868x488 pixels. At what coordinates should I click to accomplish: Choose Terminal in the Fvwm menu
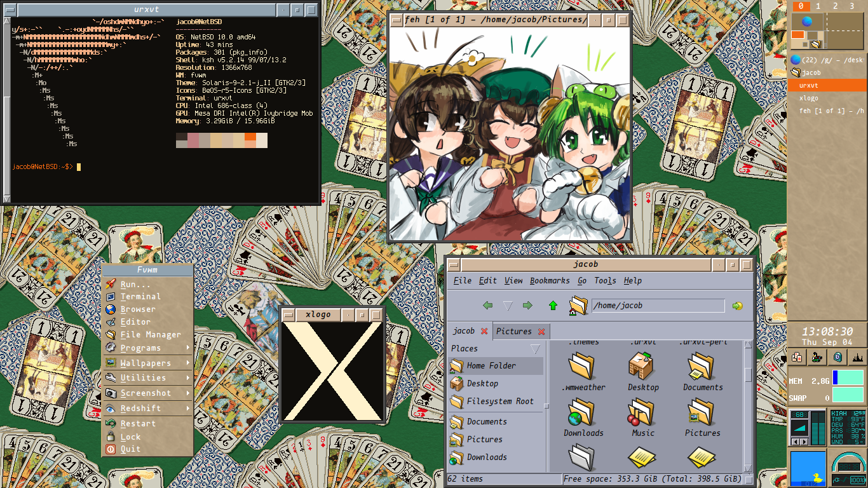coord(147,297)
